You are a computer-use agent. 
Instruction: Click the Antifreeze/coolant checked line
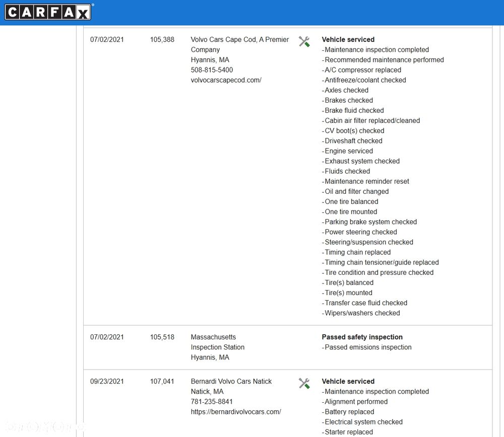(x=364, y=80)
